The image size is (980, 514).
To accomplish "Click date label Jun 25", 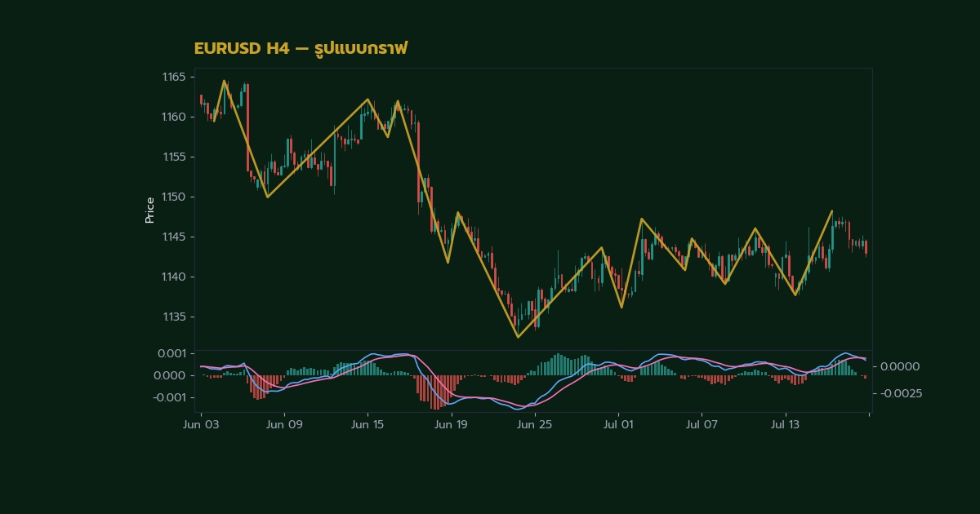I will tap(535, 425).
